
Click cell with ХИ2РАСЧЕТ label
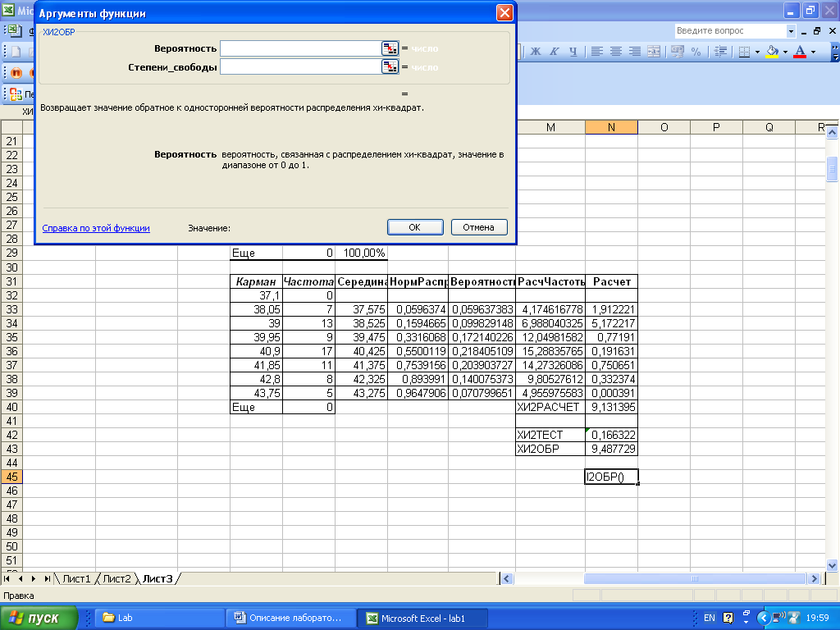pyautogui.click(x=550, y=407)
